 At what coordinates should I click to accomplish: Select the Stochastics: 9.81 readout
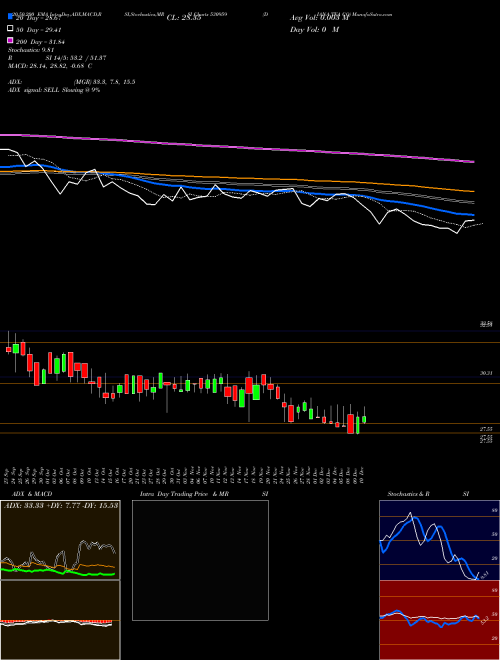29,50
